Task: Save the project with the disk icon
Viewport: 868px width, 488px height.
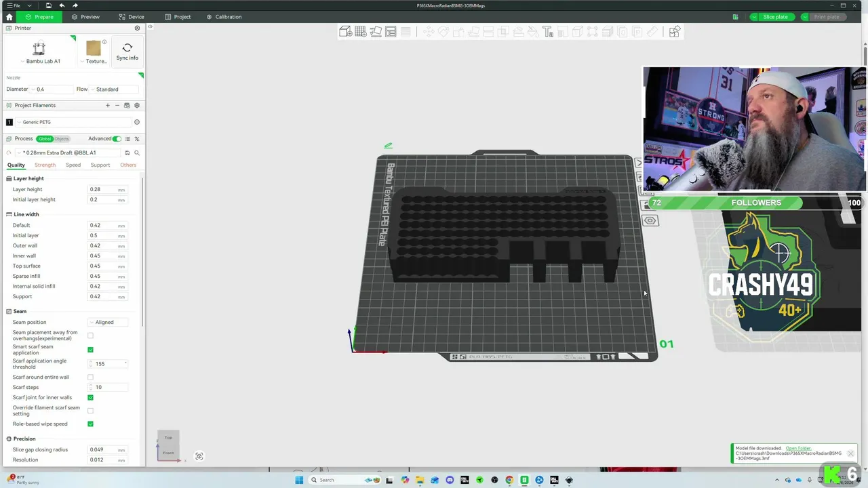Action: [48, 5]
